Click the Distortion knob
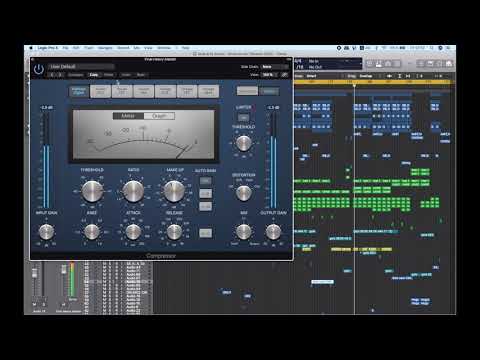The image size is (480, 360). [x=244, y=193]
